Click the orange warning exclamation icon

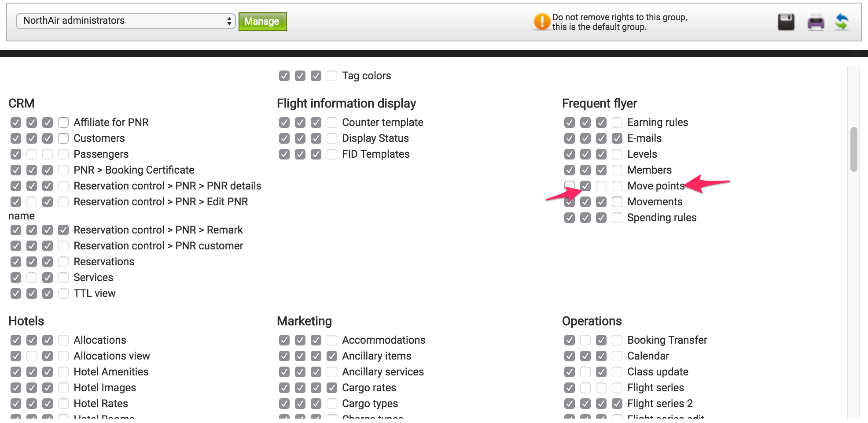(x=542, y=22)
